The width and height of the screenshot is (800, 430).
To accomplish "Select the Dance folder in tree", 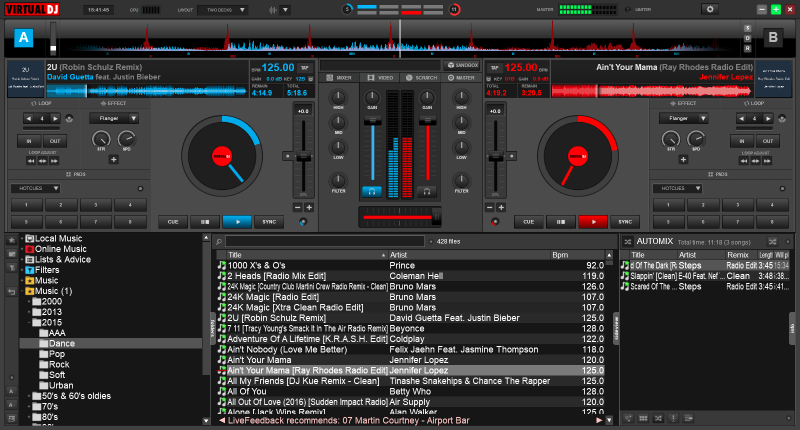I will pos(62,343).
